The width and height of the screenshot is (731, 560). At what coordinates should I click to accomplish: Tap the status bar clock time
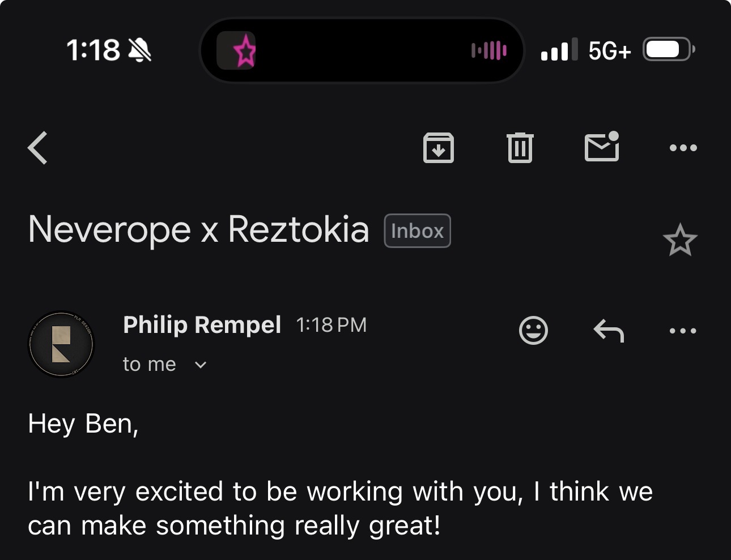tap(93, 50)
